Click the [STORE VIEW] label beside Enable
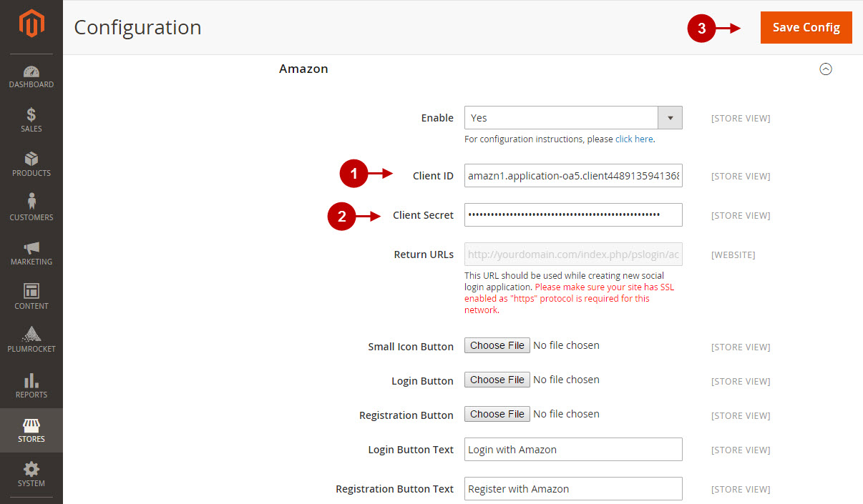863x504 pixels. 741,118
